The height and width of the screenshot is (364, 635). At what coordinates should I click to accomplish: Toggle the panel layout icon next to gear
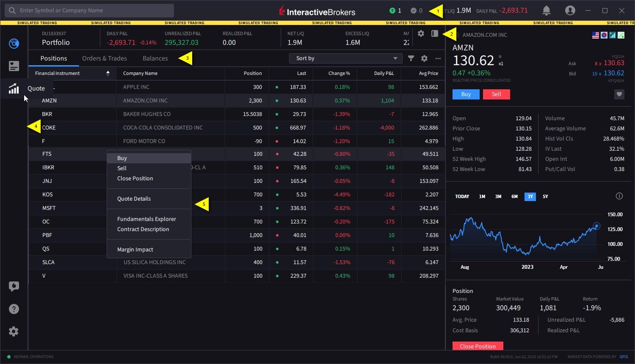click(x=434, y=33)
